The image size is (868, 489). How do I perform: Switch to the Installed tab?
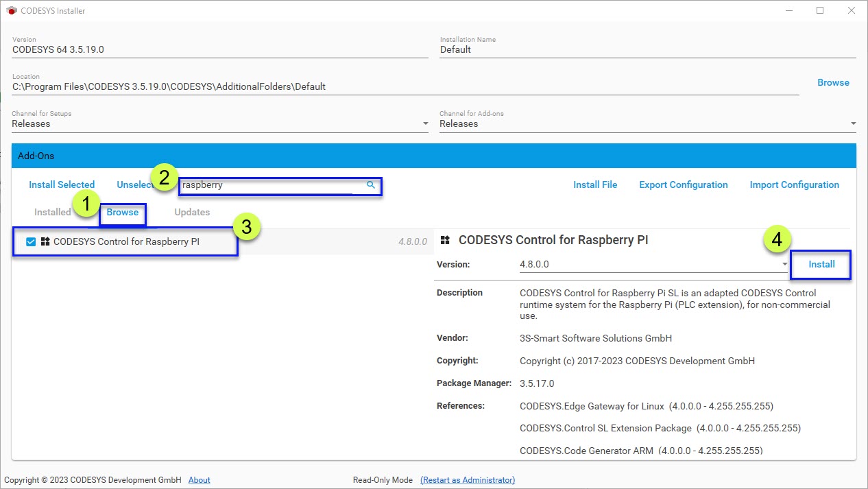click(x=51, y=212)
